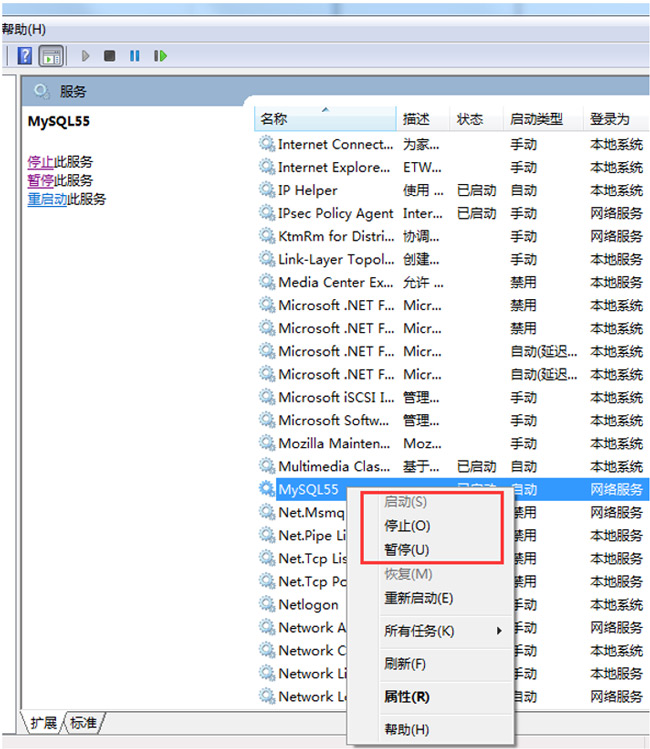
Task: Toggle the console tree pane toolbar icon
Action: 51,56
